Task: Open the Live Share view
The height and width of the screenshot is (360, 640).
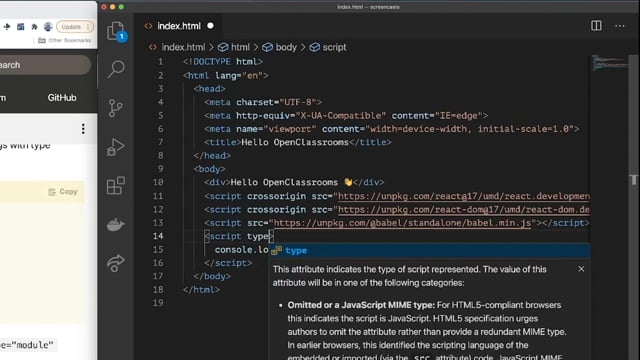Action: 116,263
